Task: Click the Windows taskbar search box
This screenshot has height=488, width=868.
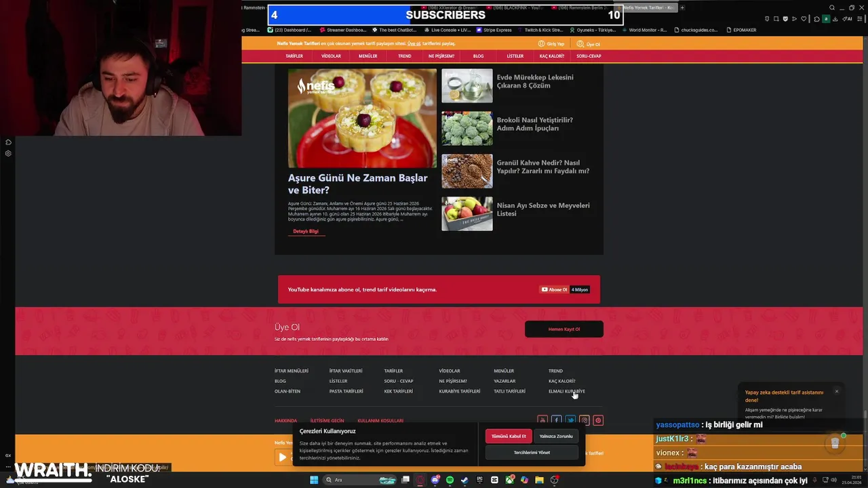Action: coord(359,480)
